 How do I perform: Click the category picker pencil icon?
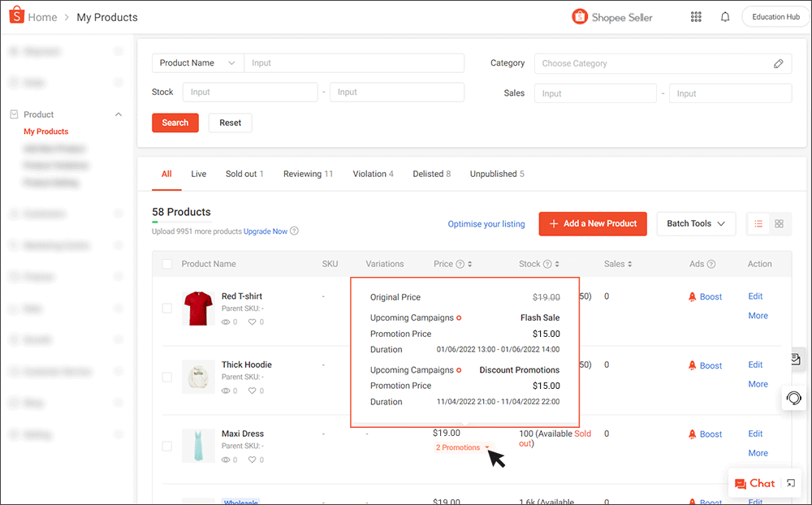pyautogui.click(x=778, y=63)
